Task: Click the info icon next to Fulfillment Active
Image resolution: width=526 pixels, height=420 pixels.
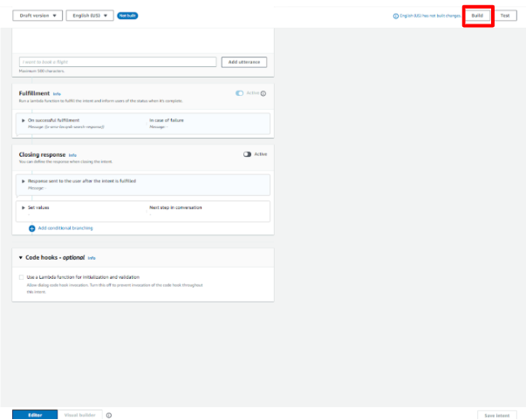Action: [263, 93]
